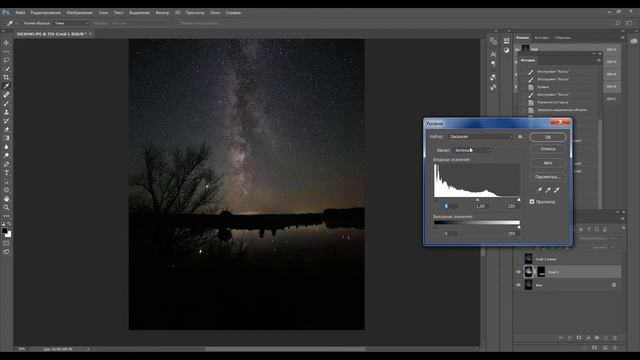Open the Канал channel dropdown
Screen dimensions: 640x360
coord(471,150)
